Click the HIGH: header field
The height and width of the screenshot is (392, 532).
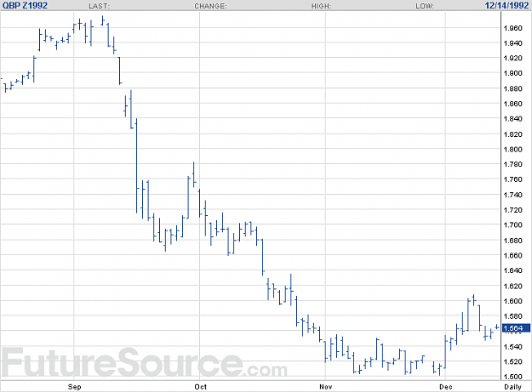pos(321,6)
